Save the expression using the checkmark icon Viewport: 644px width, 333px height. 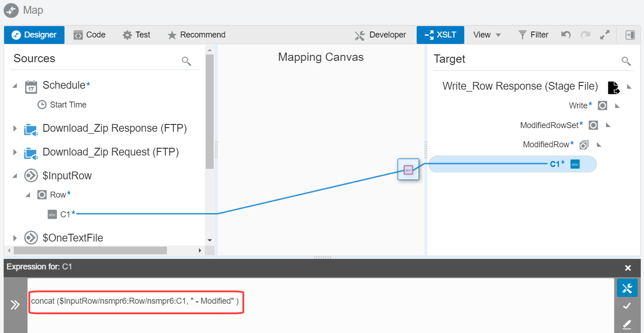coord(627,306)
